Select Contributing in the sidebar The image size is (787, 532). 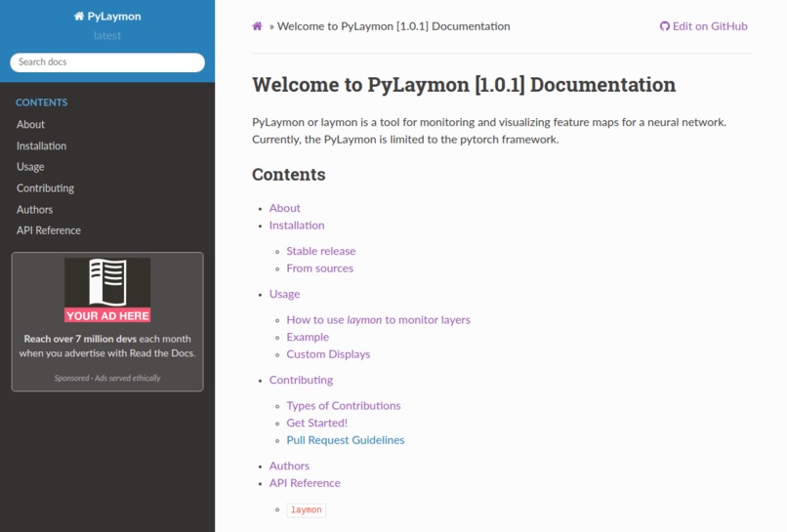coord(45,188)
